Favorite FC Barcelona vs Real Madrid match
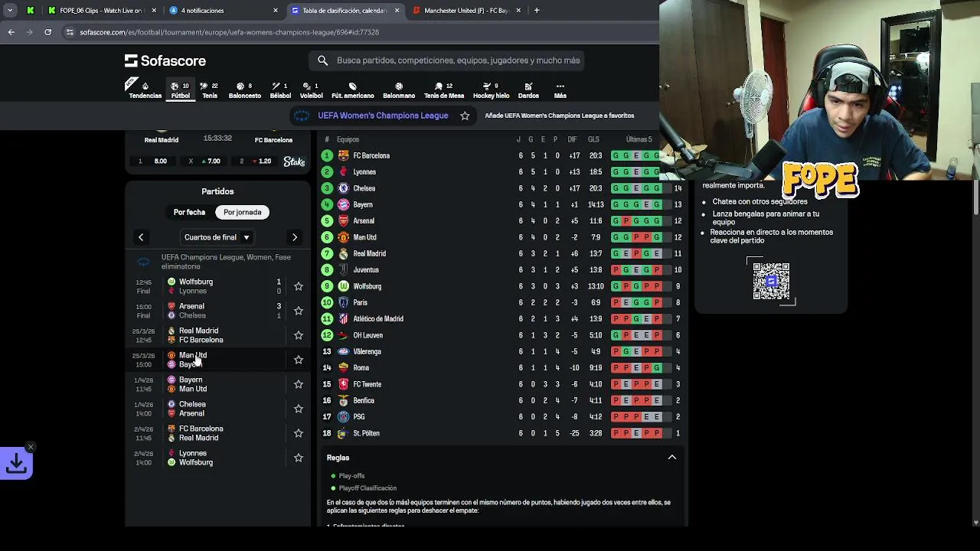Image resolution: width=980 pixels, height=551 pixels. click(299, 433)
